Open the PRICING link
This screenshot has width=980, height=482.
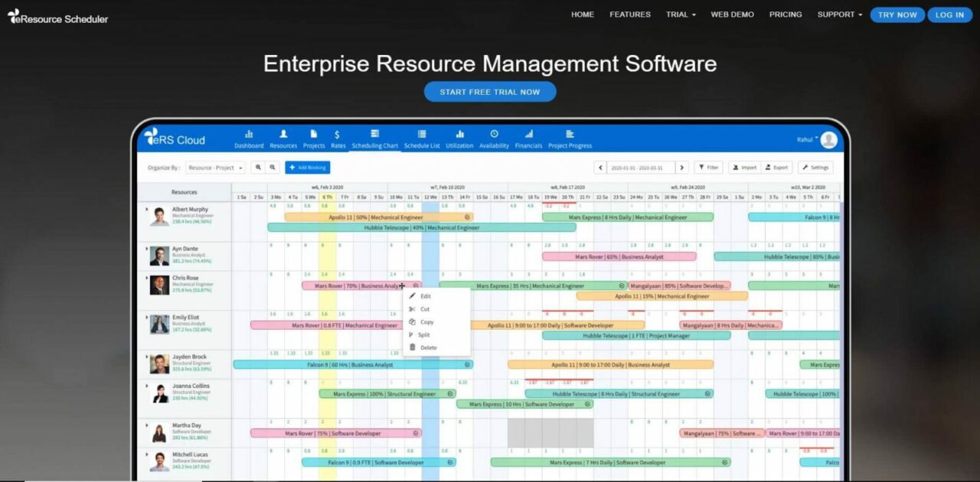coord(786,15)
